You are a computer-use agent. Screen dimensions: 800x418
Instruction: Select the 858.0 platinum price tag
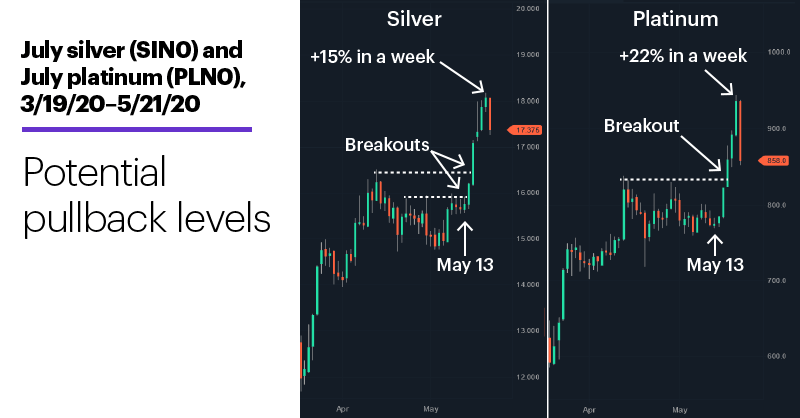point(774,161)
